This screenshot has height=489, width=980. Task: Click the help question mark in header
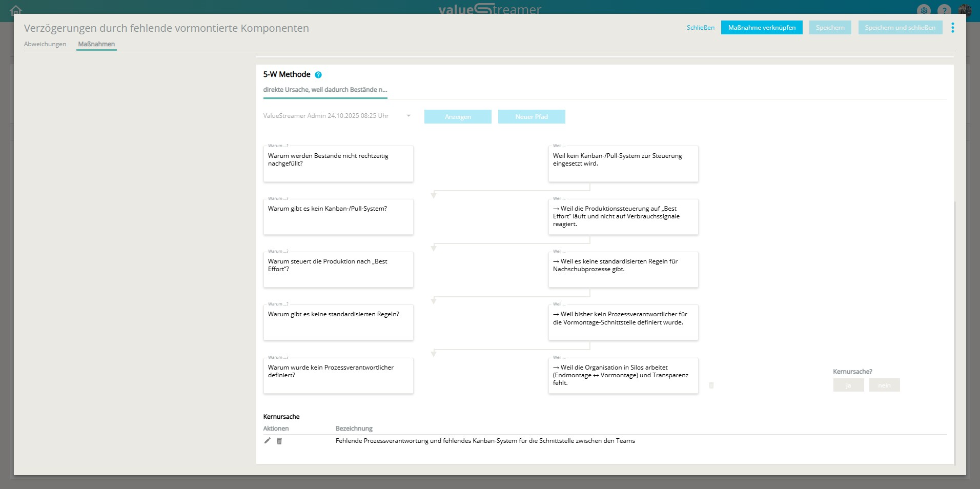[x=944, y=10]
